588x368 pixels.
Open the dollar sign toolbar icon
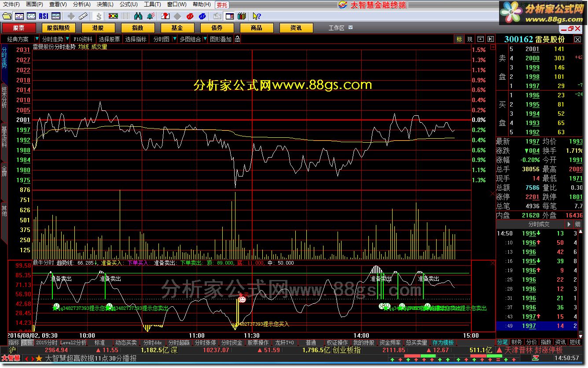[x=99, y=16]
